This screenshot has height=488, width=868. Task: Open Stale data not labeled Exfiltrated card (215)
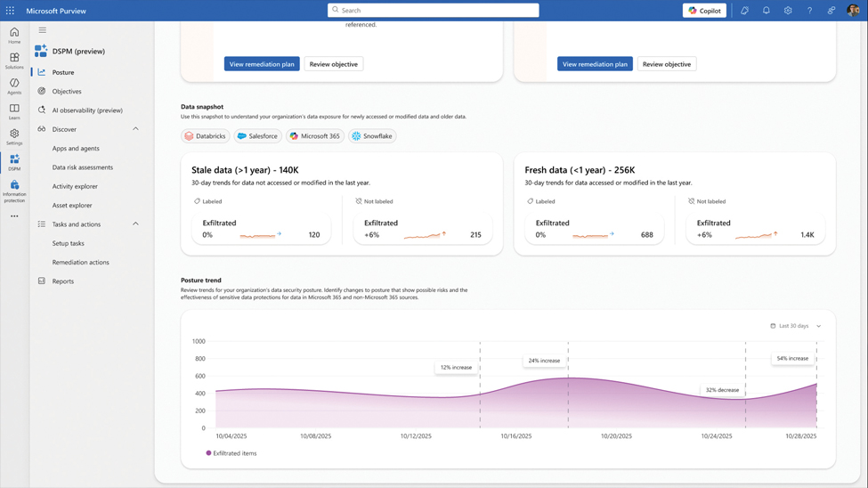point(422,229)
